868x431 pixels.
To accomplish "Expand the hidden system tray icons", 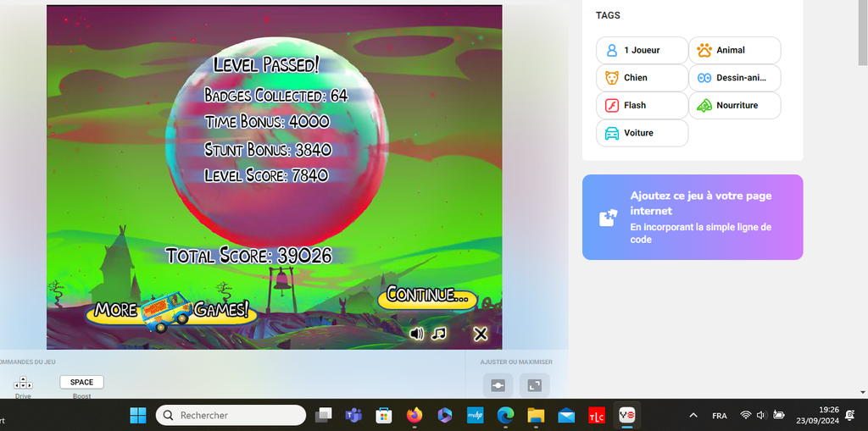I will coord(693,415).
